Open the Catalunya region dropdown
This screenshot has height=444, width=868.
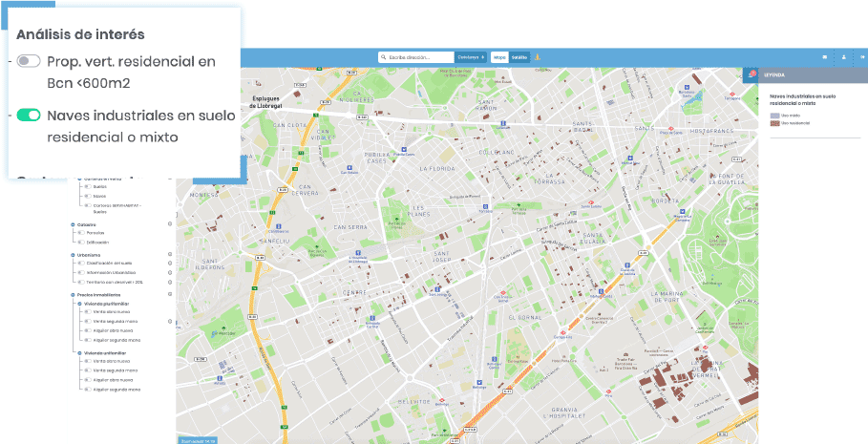pyautogui.click(x=471, y=57)
